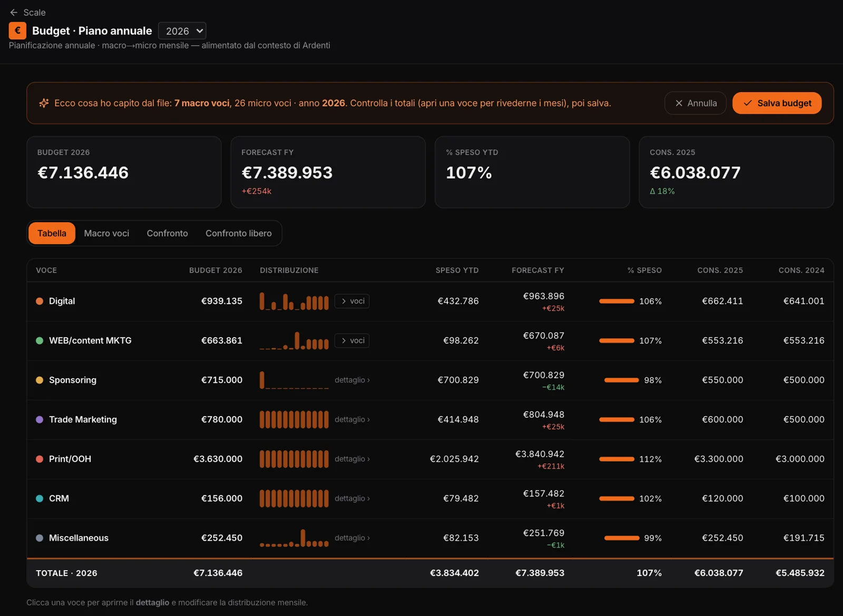Click the orange dot beside Digital
Screen dimensions: 843x616
click(x=40, y=301)
